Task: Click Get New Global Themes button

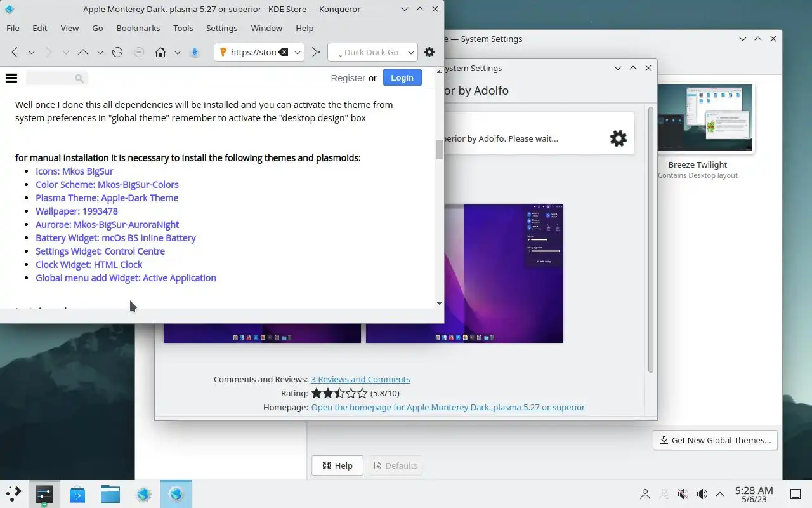Action: [x=715, y=440]
